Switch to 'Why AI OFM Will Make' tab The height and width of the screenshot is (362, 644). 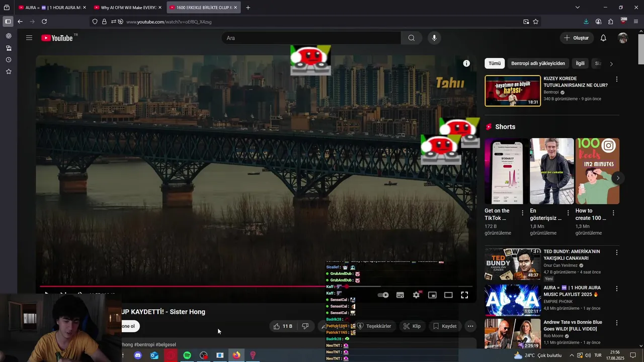coord(128,8)
